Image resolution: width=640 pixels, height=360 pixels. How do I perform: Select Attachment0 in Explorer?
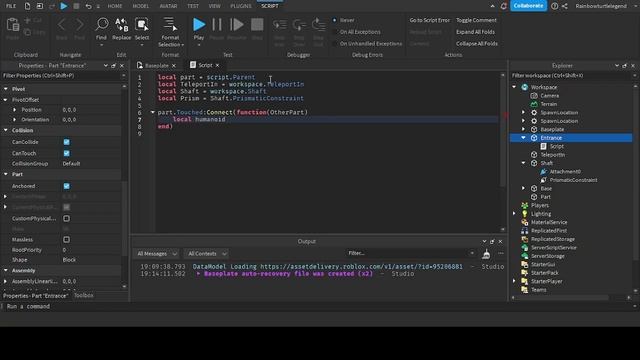click(565, 171)
